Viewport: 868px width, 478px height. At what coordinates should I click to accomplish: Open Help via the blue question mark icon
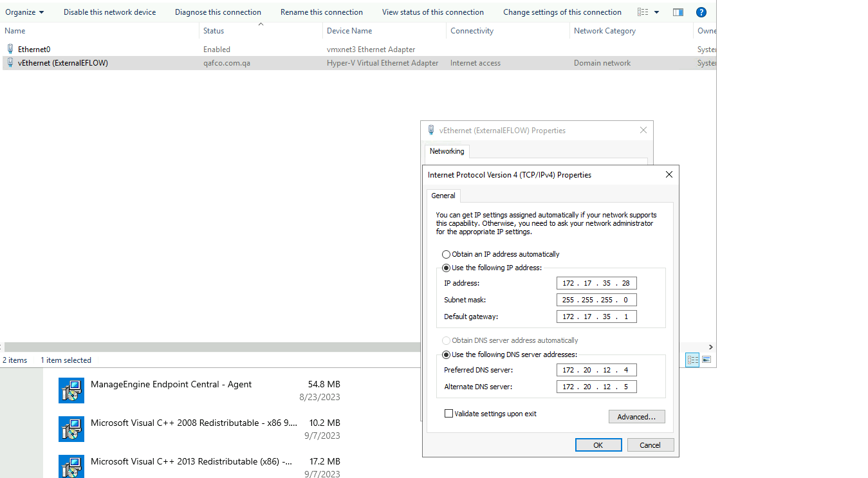(x=701, y=12)
